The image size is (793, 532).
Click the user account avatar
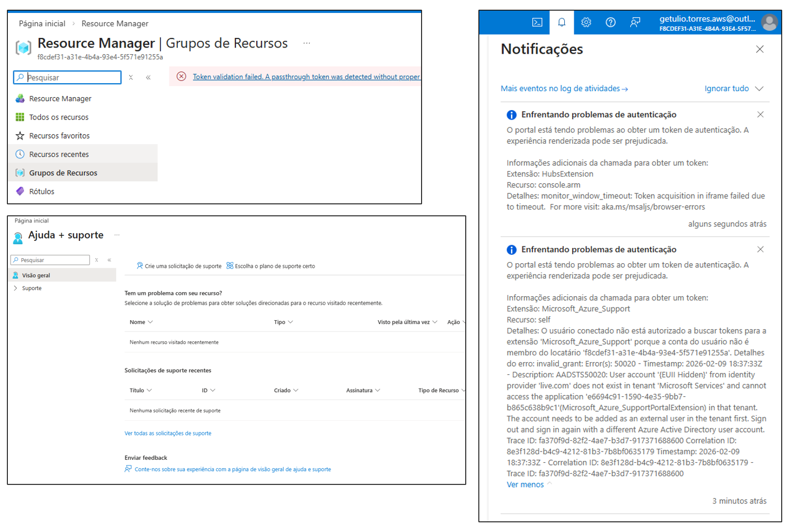point(770,22)
